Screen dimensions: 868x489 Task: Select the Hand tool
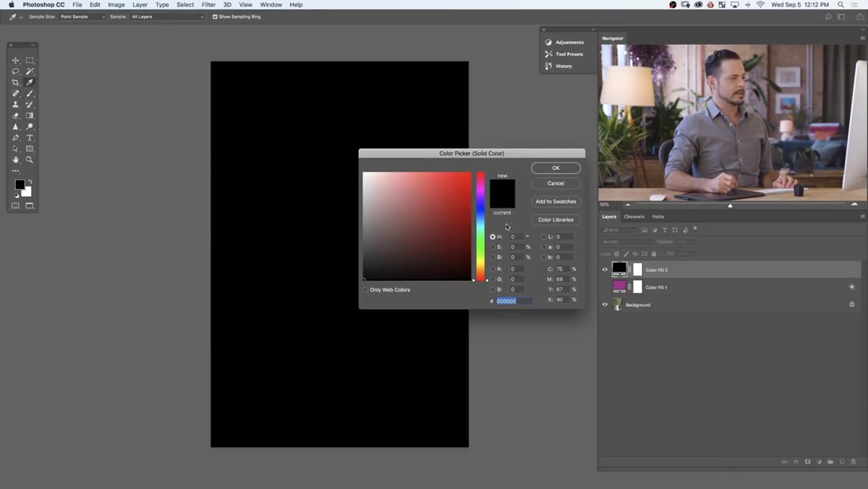15,160
